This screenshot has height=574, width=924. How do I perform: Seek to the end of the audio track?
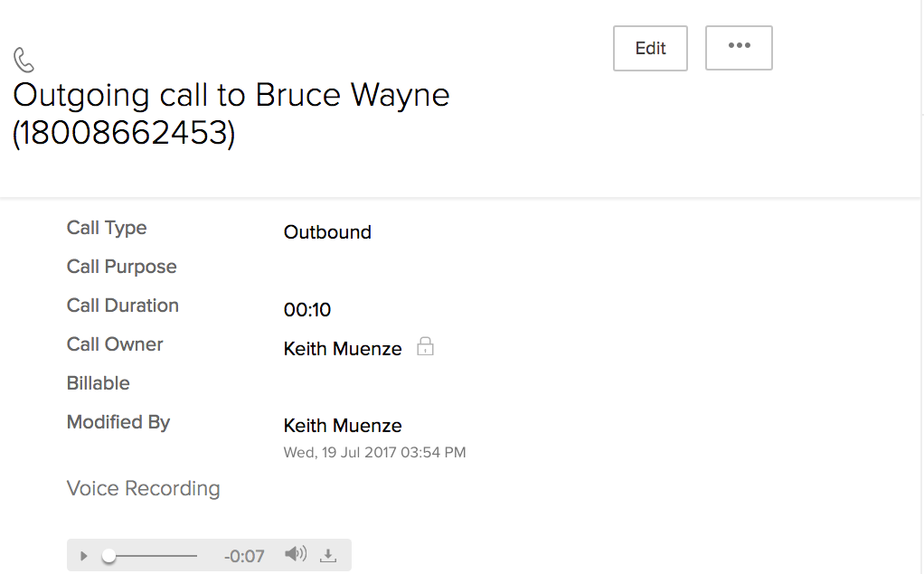(x=195, y=556)
